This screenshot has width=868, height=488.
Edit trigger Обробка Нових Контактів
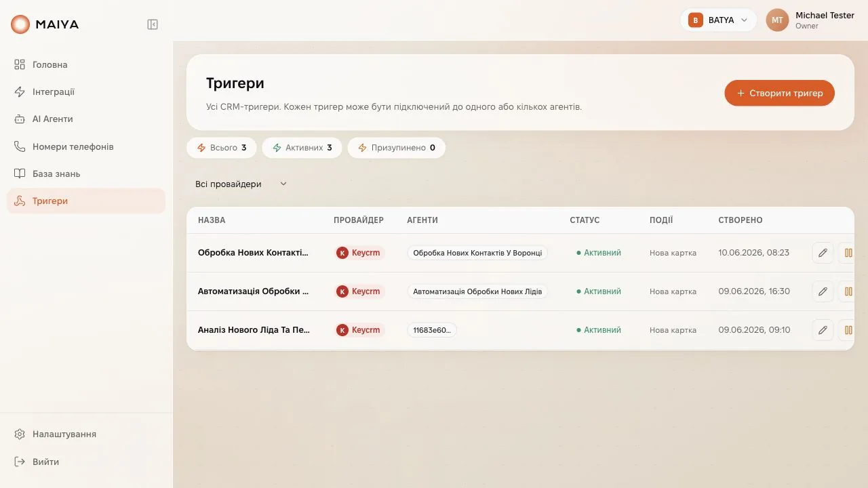point(823,253)
